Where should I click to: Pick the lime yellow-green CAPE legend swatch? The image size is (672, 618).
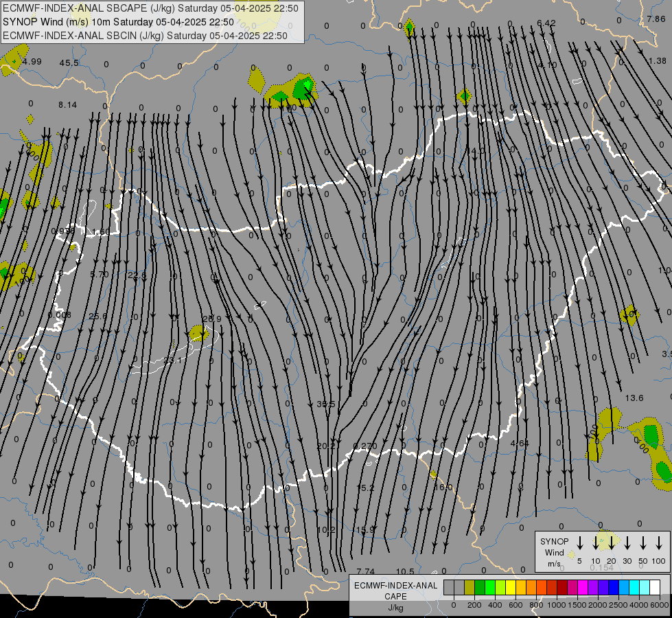point(500,588)
